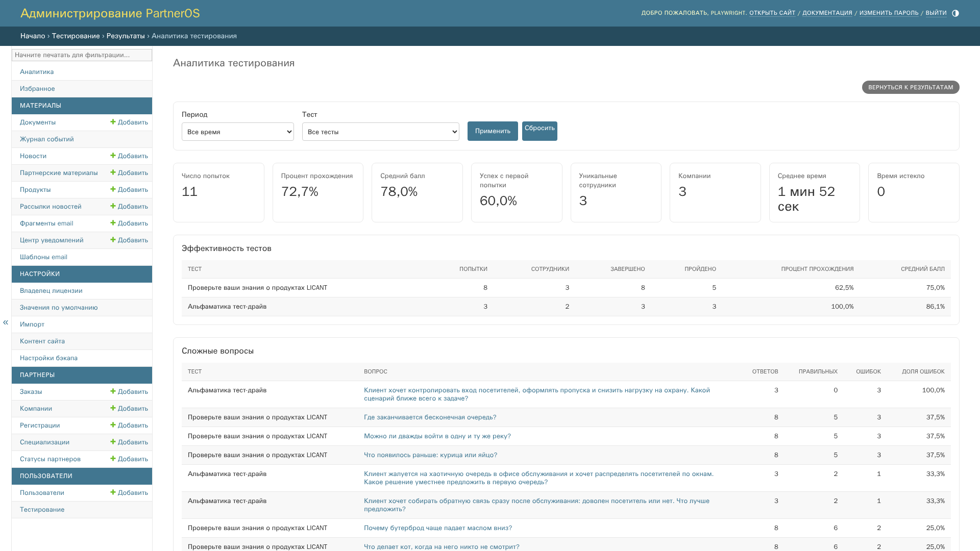Click the Выйти logout link
Viewport: 980px width, 551px height.
936,13
